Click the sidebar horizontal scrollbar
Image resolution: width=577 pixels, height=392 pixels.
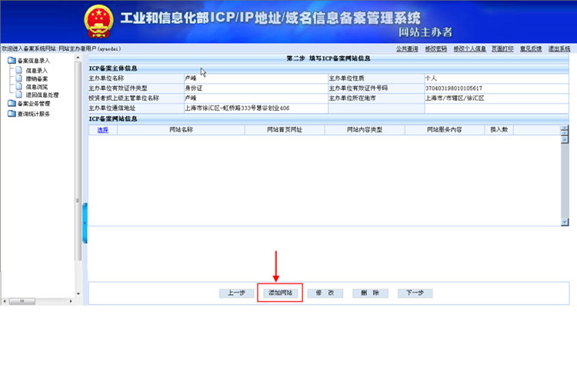click(38, 301)
